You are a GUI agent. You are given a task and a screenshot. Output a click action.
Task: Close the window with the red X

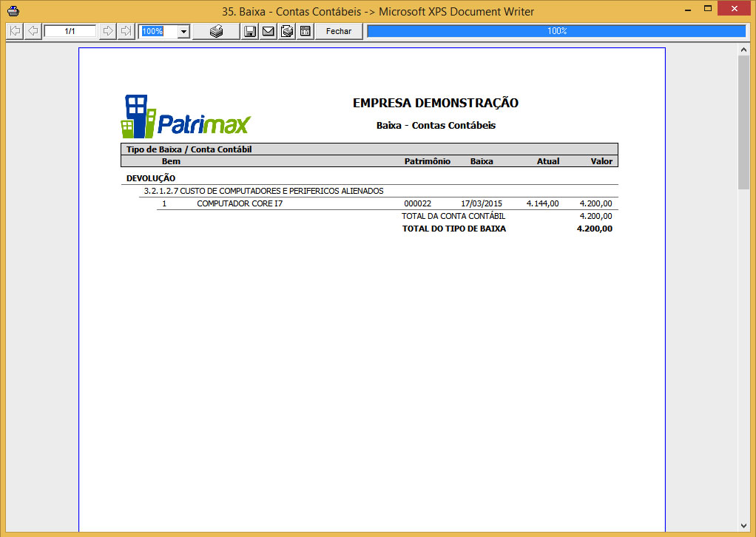click(x=735, y=8)
